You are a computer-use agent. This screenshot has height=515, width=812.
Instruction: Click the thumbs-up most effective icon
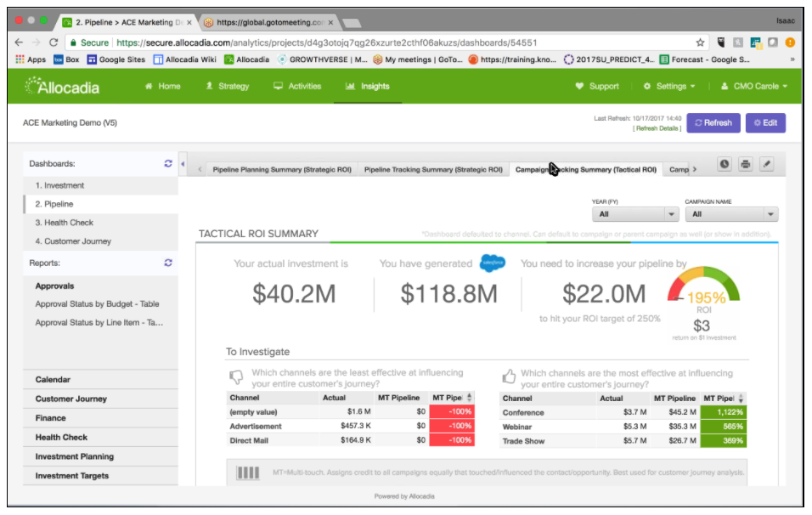509,376
